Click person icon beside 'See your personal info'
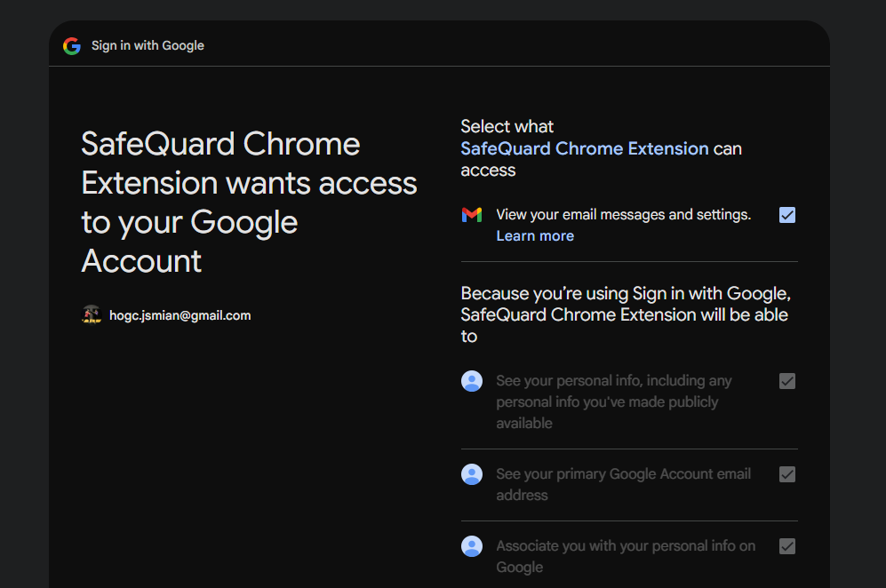The width and height of the screenshot is (886, 588). pos(472,381)
